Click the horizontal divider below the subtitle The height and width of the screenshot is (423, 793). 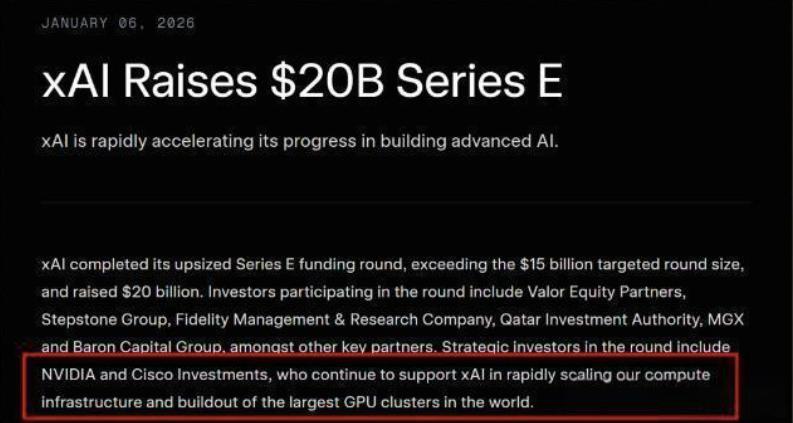point(396,202)
